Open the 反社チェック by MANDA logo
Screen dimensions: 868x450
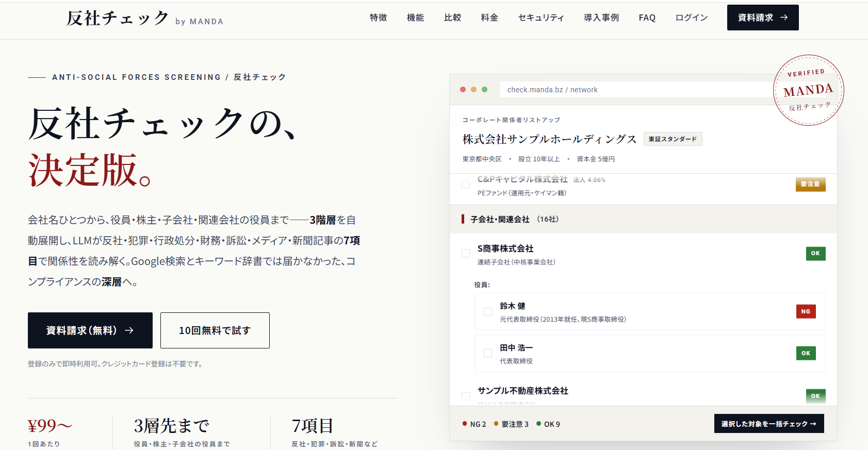[145, 19]
